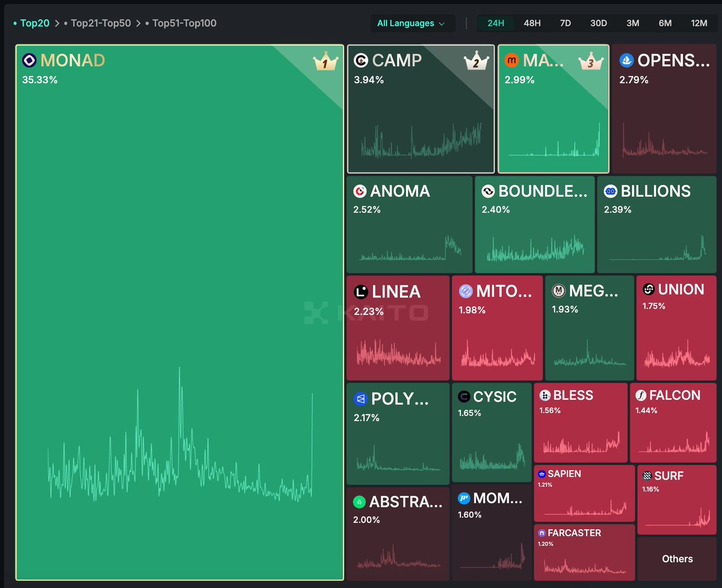722x588 pixels.
Task: Click the FALCON 1.44% value
Action: 646,410
